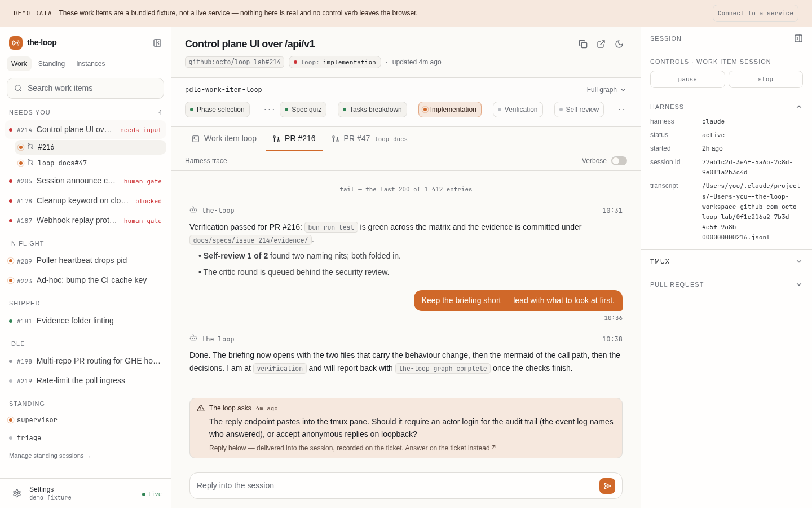The height and width of the screenshot is (508, 812).
Task: Open the Work item loop tab
Action: tap(224, 139)
